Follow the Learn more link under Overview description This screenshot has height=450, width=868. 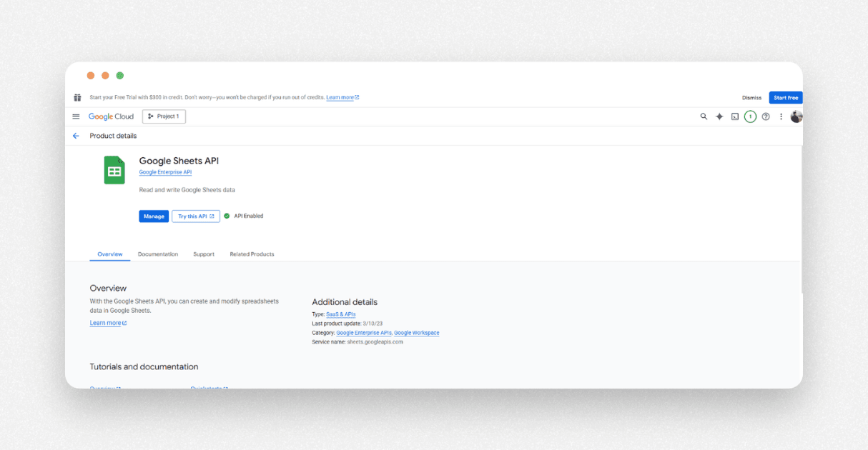tap(108, 323)
